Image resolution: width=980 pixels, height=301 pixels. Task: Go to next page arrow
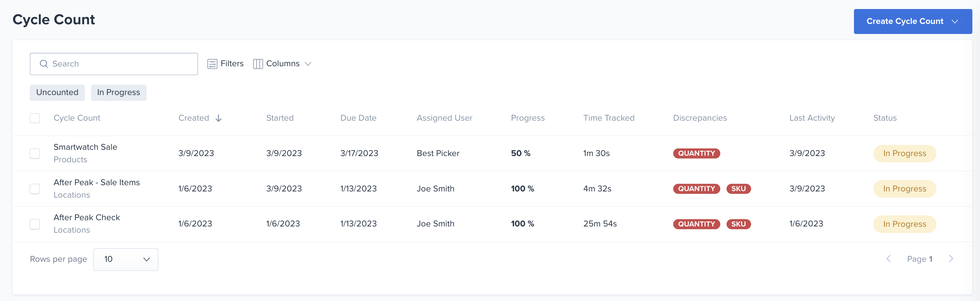951,259
